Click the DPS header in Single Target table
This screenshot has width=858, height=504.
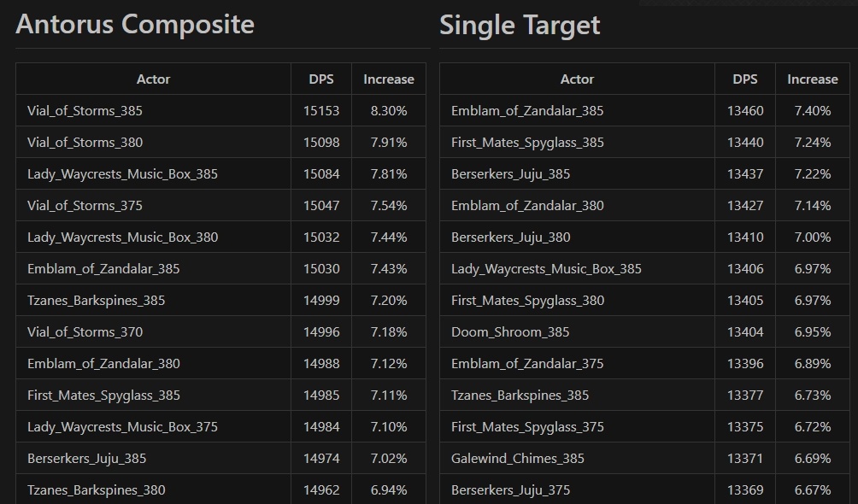click(x=745, y=79)
